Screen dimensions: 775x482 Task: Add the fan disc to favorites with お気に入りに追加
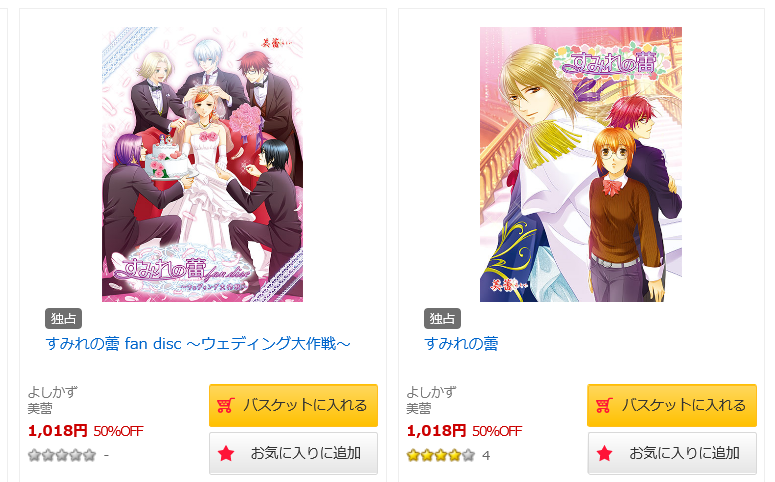(294, 453)
